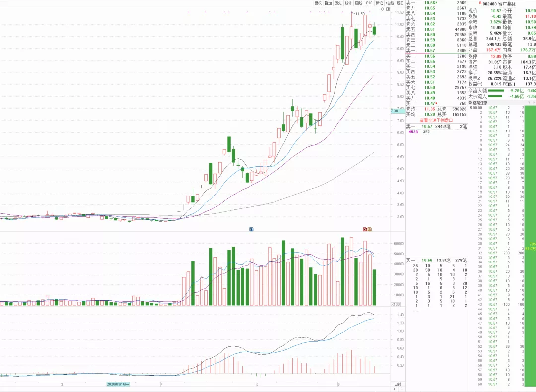Expand the 逐笔还原 panel header arrow
Screen dimensions: 536x392
[470, 103]
